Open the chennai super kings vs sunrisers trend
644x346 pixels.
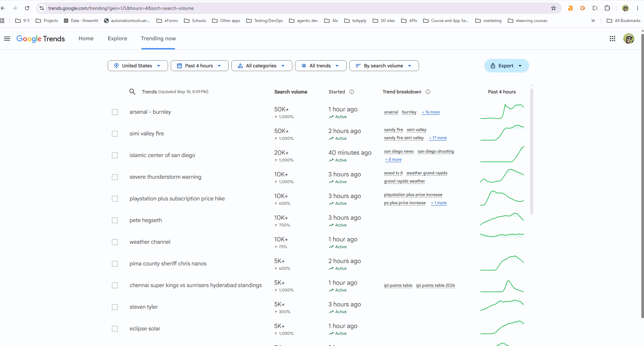pyautogui.click(x=195, y=285)
